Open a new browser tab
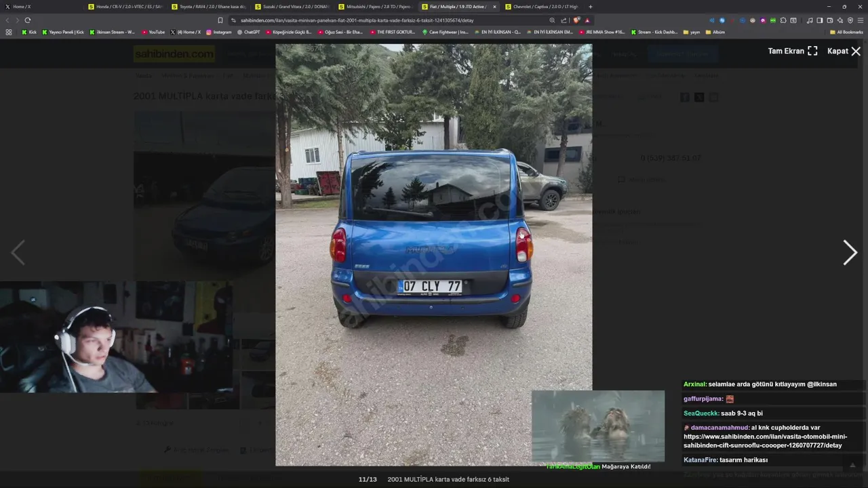This screenshot has height=488, width=868. click(x=590, y=6)
